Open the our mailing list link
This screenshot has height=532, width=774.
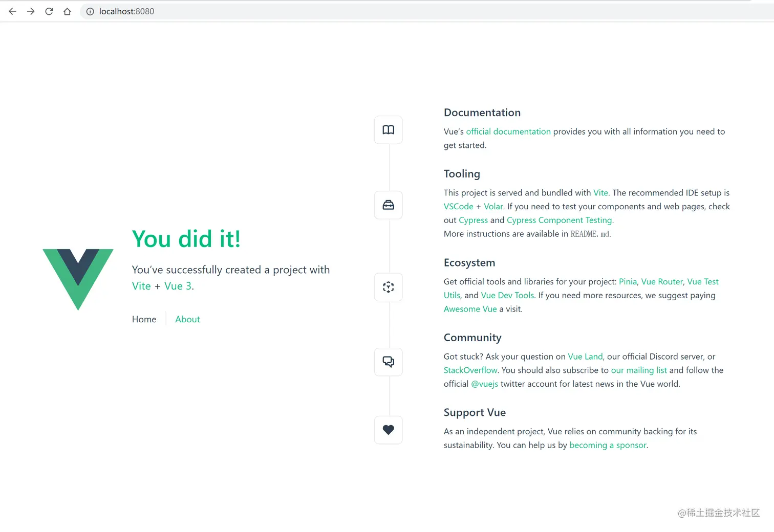point(639,370)
